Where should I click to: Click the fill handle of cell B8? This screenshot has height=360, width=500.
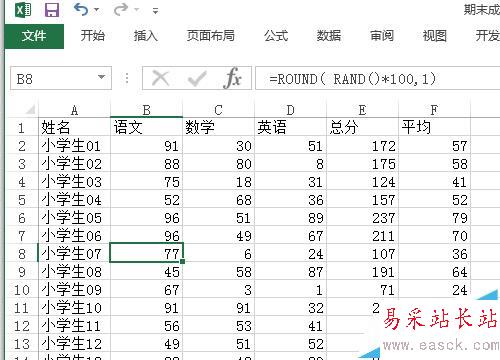(182, 262)
